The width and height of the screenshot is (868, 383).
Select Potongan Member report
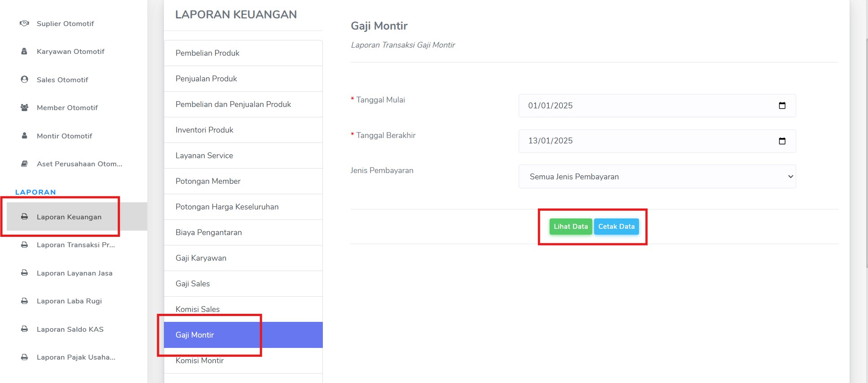point(243,181)
